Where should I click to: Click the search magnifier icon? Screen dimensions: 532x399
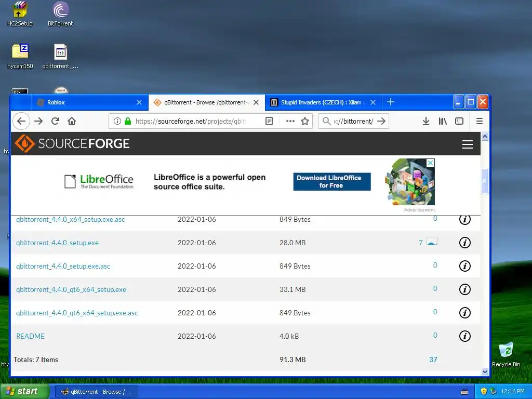point(326,121)
